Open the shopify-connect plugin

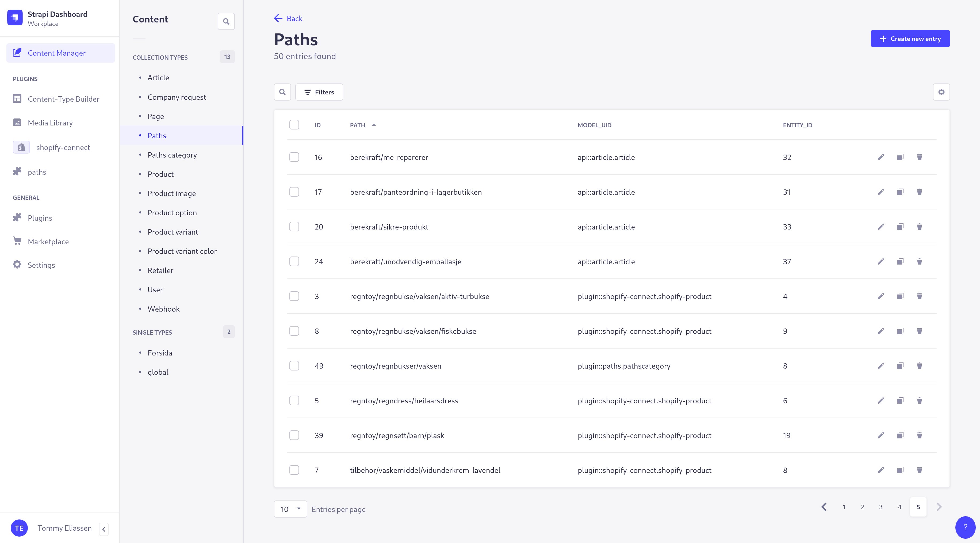63,147
